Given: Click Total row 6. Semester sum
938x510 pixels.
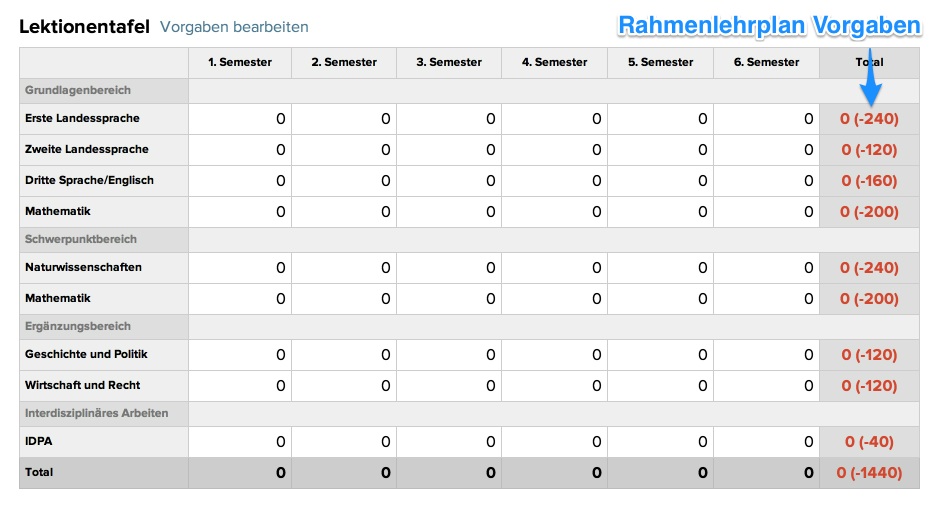Looking at the screenshot, I should point(766,473).
